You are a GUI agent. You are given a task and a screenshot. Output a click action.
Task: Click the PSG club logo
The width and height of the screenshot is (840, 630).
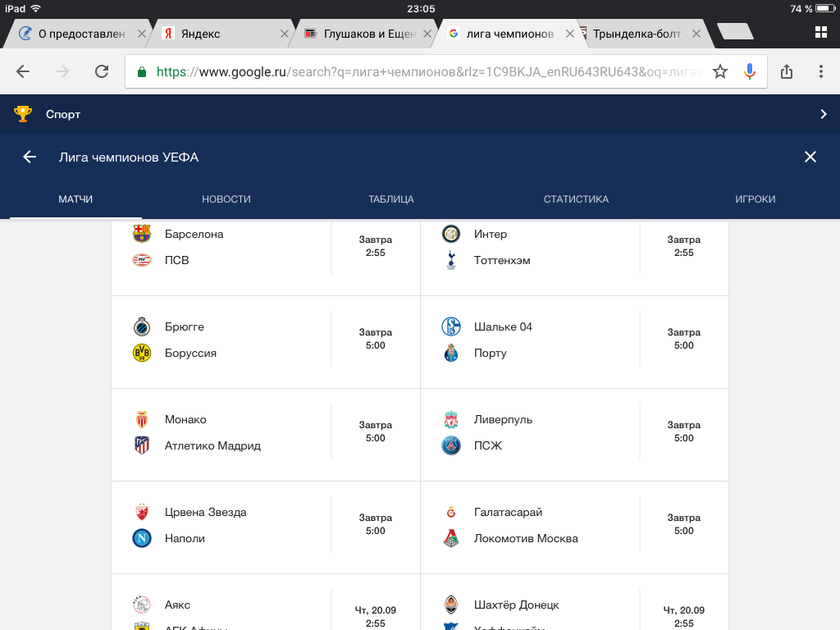(451, 445)
